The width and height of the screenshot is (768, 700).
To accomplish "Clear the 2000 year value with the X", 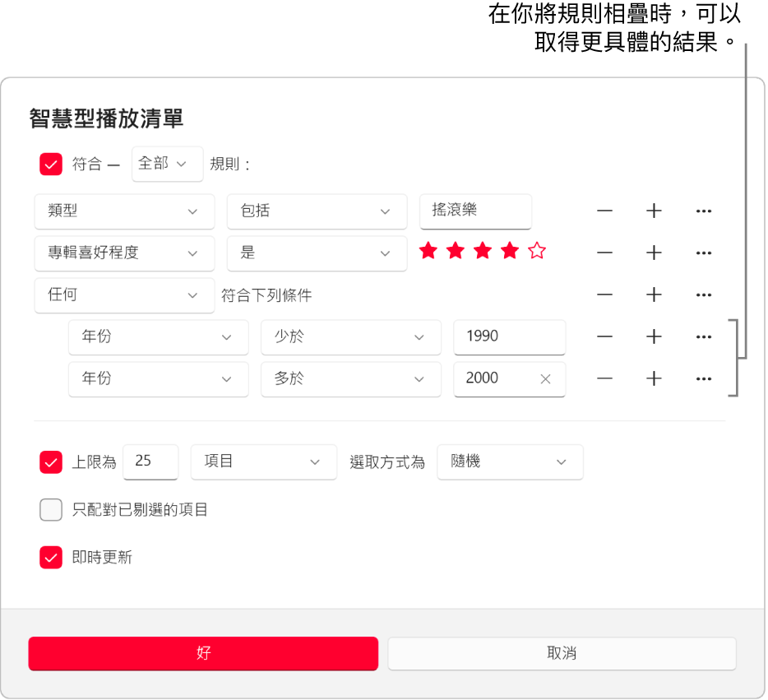I will coord(544,379).
